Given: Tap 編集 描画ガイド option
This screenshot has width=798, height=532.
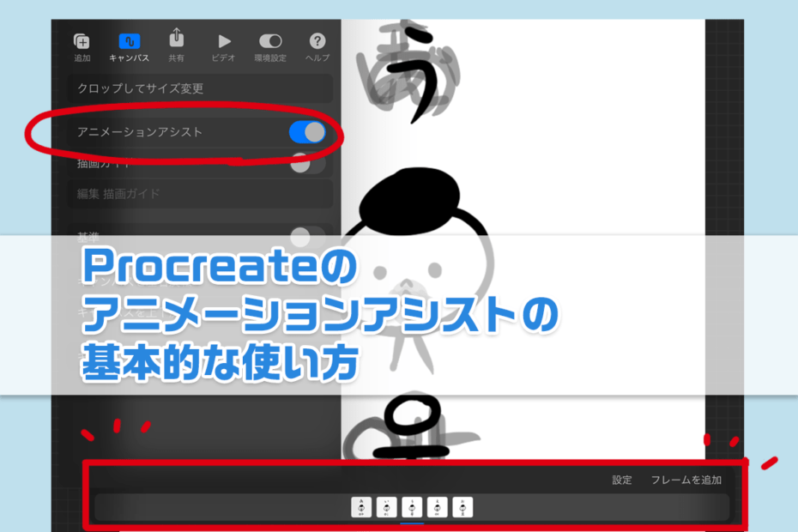Looking at the screenshot, I should point(200,193).
